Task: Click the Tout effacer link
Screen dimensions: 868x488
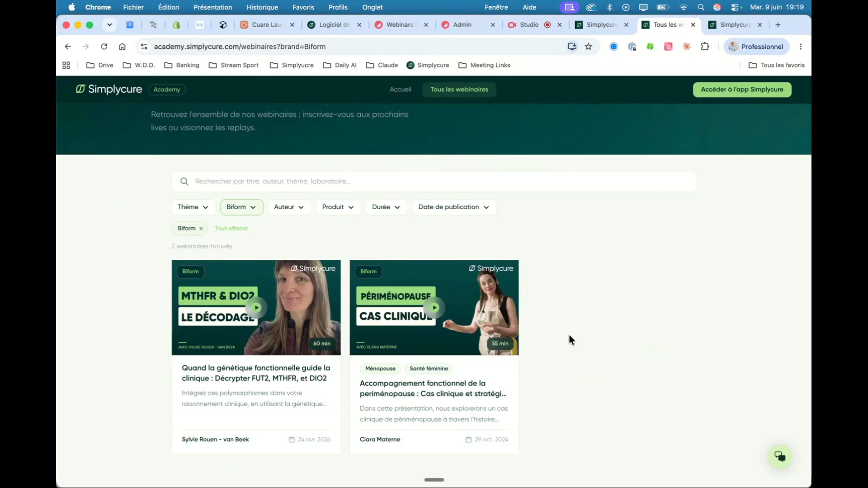Action: [231, 229]
